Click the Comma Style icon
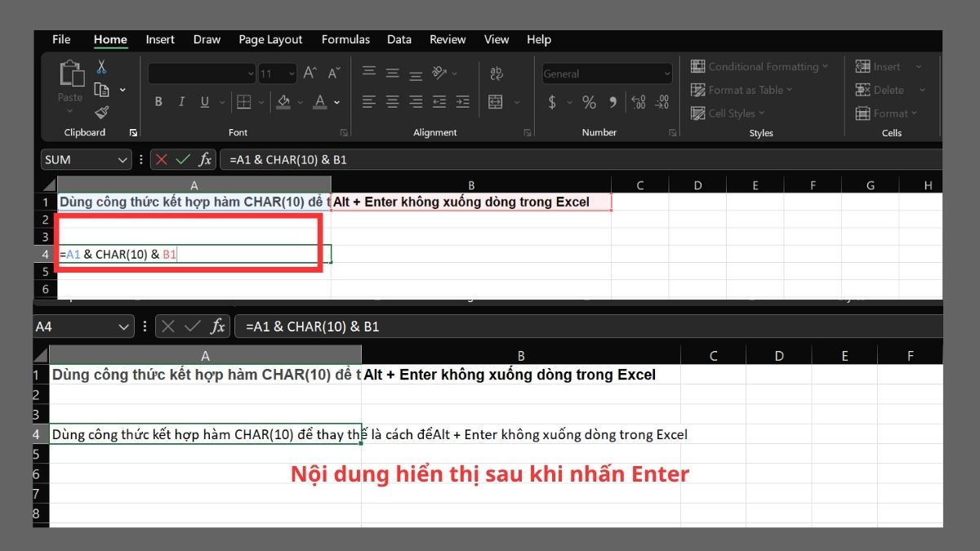 click(612, 103)
